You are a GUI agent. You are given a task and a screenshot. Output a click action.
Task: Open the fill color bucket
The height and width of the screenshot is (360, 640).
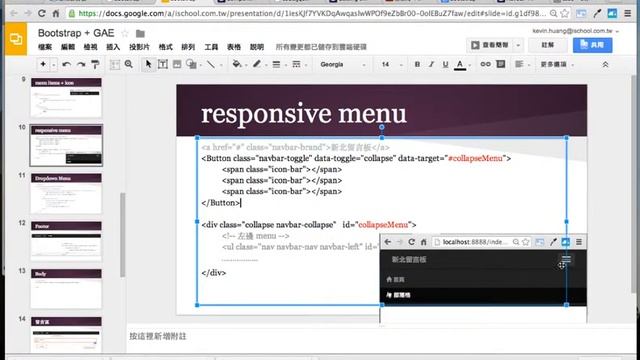point(237,64)
